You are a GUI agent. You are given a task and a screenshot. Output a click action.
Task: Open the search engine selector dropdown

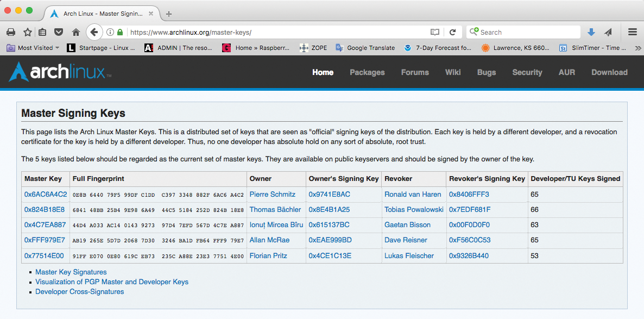pyautogui.click(x=474, y=32)
